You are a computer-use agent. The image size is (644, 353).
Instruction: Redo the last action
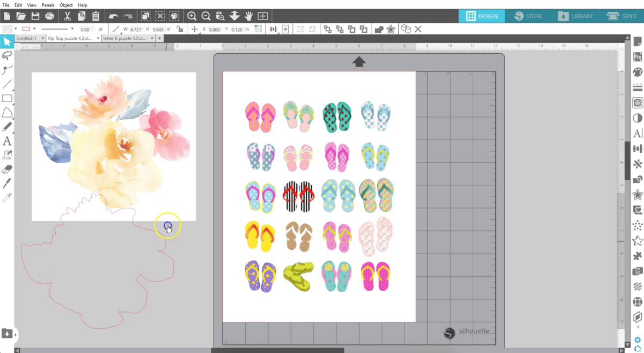coord(128,16)
